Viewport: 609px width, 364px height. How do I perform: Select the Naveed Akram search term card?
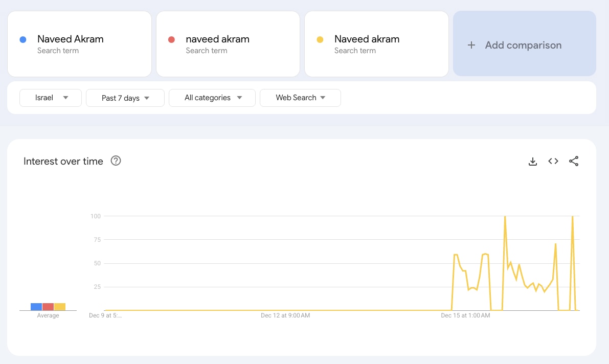[x=79, y=44]
